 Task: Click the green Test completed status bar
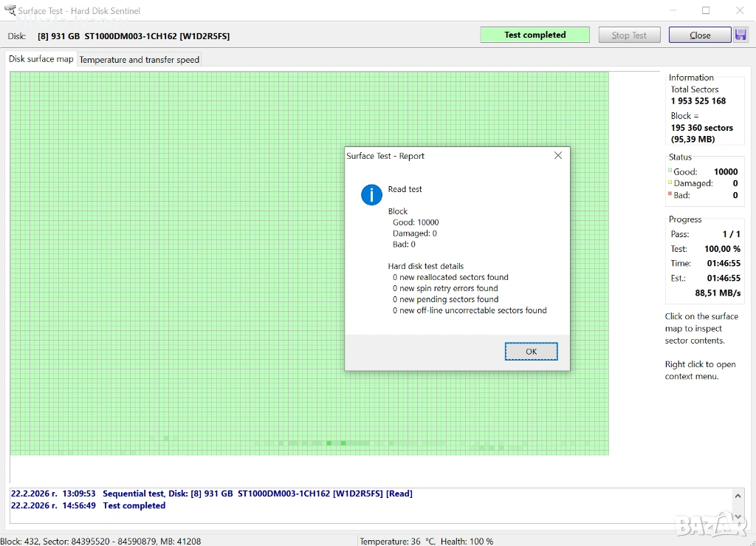pyautogui.click(x=535, y=35)
